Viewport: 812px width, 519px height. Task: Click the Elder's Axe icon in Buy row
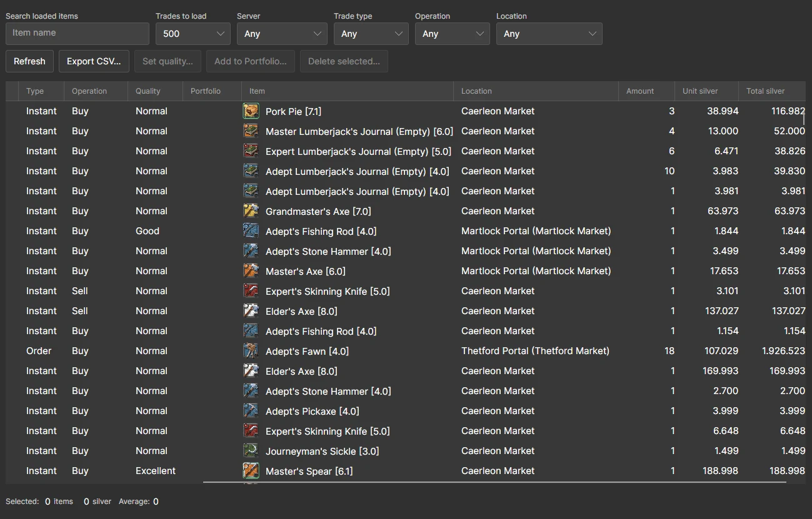tap(251, 371)
